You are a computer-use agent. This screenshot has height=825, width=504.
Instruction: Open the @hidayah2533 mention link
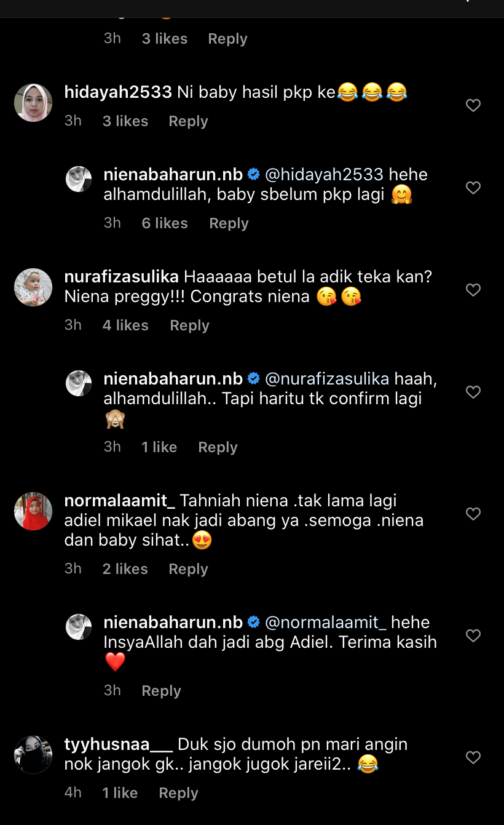[324, 175]
